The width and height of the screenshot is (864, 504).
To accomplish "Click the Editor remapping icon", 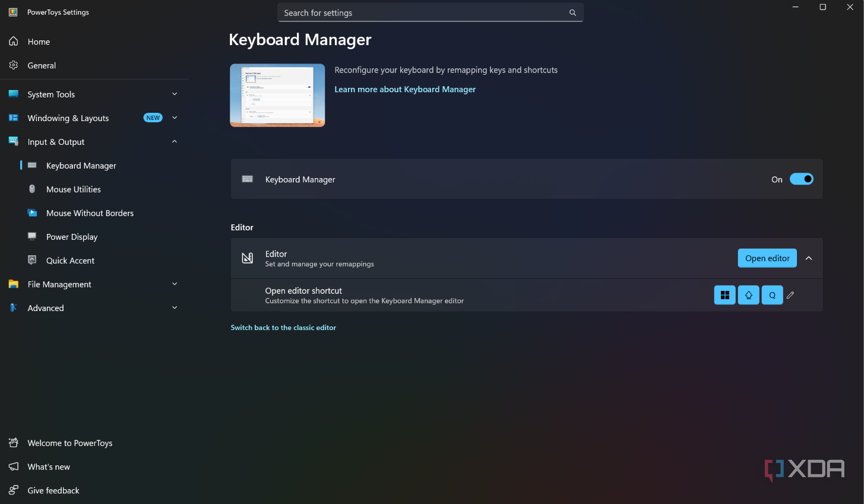I will point(248,258).
